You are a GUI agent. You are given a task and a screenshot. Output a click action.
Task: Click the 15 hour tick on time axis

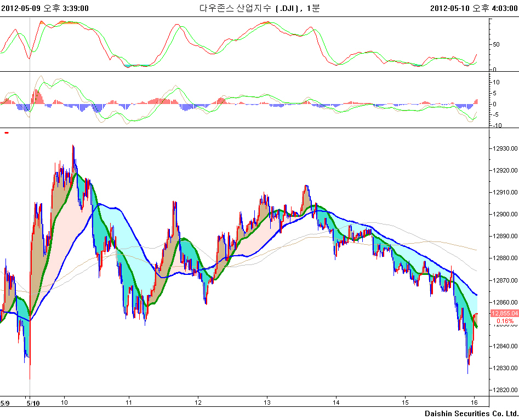[405, 403]
